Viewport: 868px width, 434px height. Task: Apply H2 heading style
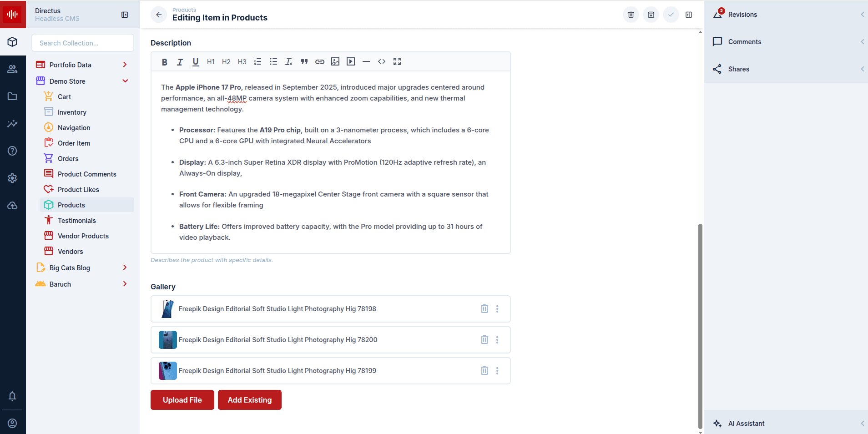(x=226, y=62)
